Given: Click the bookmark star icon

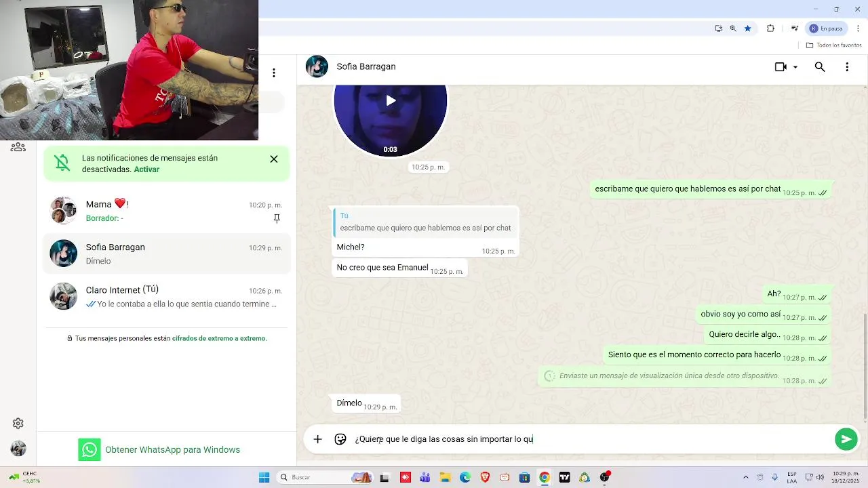Looking at the screenshot, I should [x=747, y=28].
